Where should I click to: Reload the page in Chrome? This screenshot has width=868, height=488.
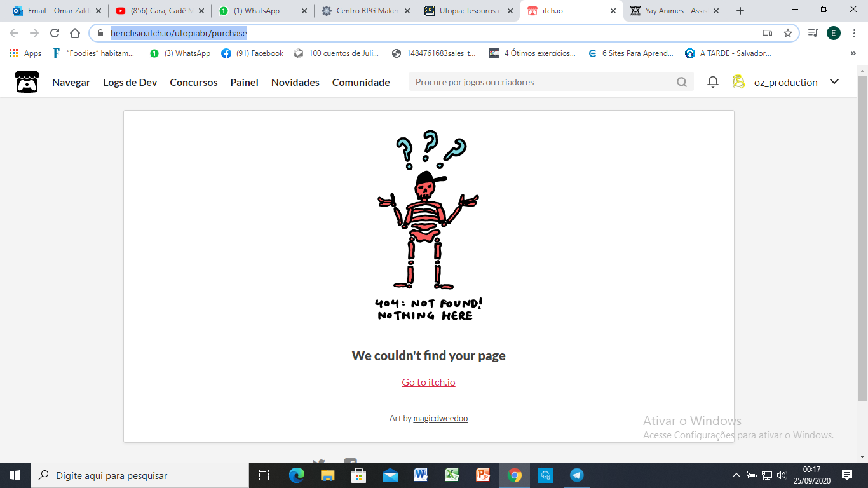(55, 33)
